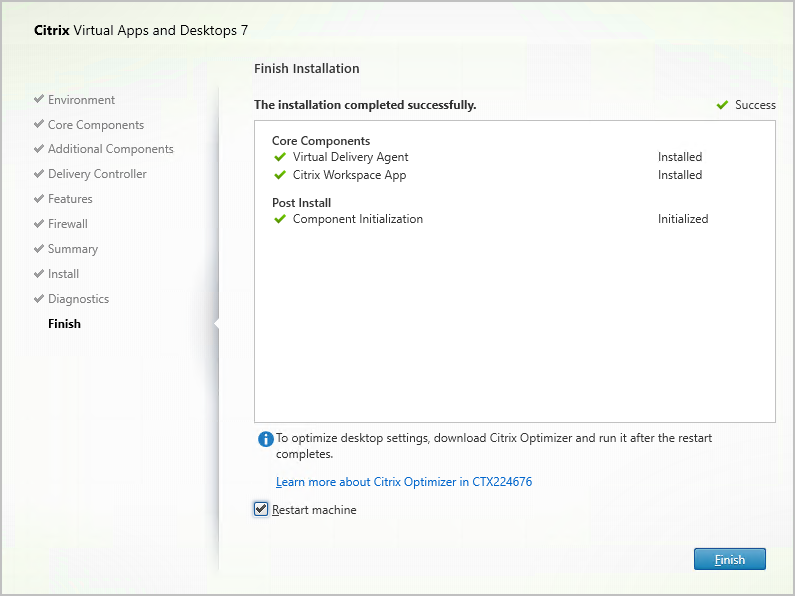Click the checkmark beside Firewall step

(x=39, y=224)
